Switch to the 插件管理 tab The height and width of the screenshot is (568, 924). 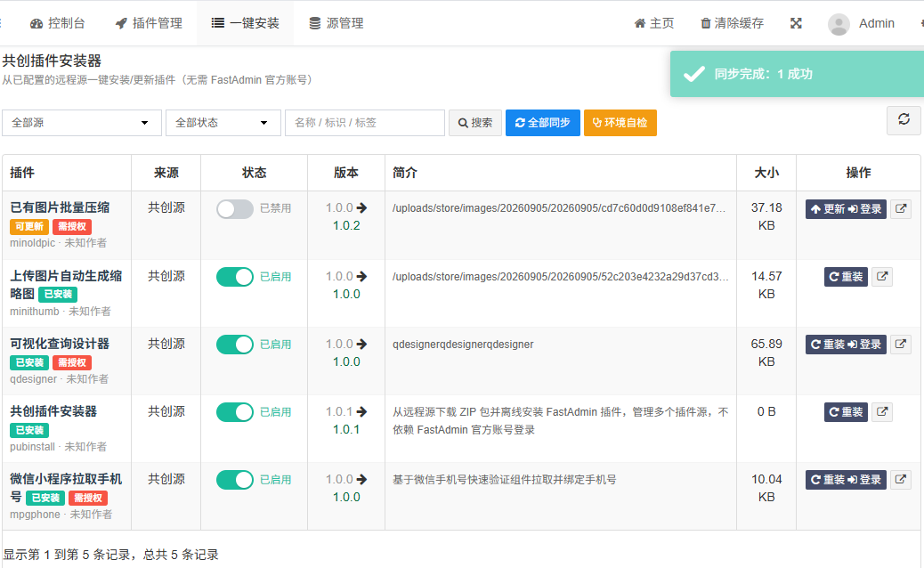point(149,23)
